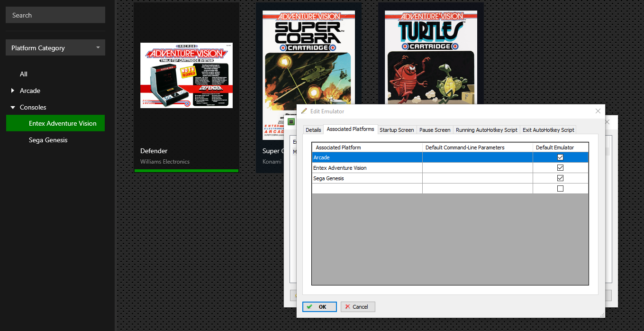Select the Consoles label in the sidebar
This screenshot has height=331, width=644.
(33, 107)
